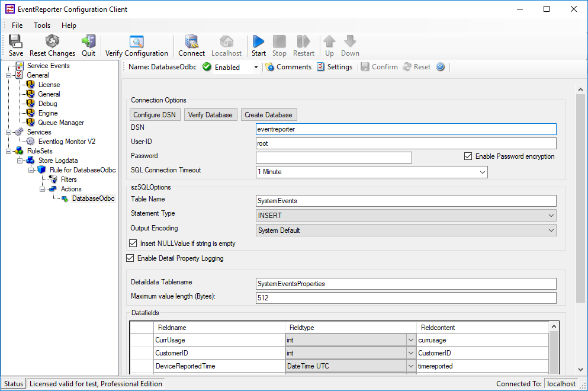Select the DatabaseOdbc action node
Image resolution: width=588 pixels, height=391 pixels.
[94, 198]
